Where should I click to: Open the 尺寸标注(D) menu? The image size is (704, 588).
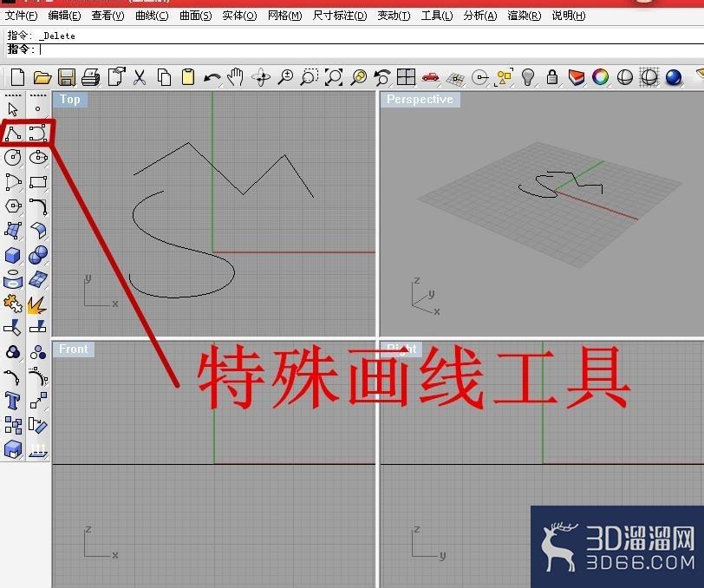click(340, 16)
